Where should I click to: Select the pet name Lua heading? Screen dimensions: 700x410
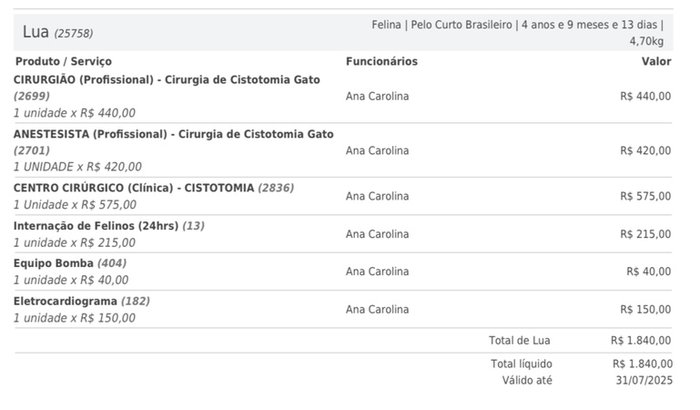(x=35, y=32)
